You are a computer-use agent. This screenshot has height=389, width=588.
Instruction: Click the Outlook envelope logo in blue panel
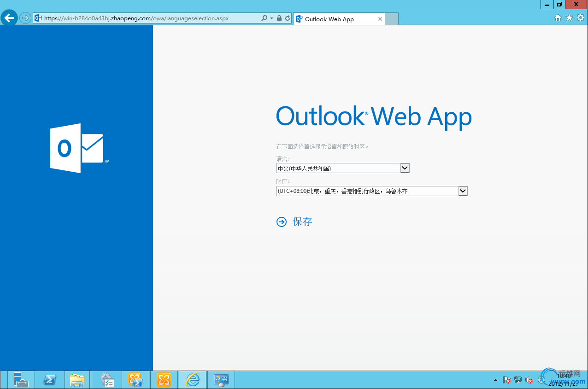[x=79, y=148]
